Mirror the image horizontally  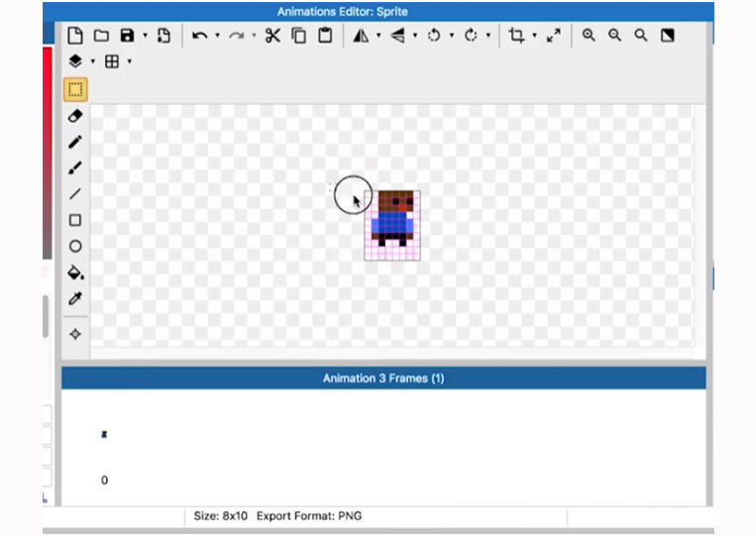tap(361, 36)
